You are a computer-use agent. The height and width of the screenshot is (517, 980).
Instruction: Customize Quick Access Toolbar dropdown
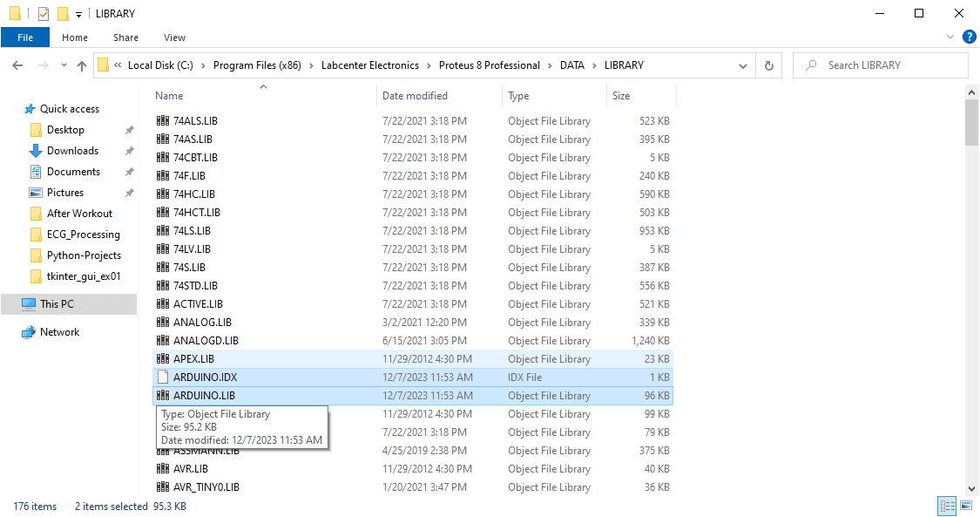[x=78, y=14]
